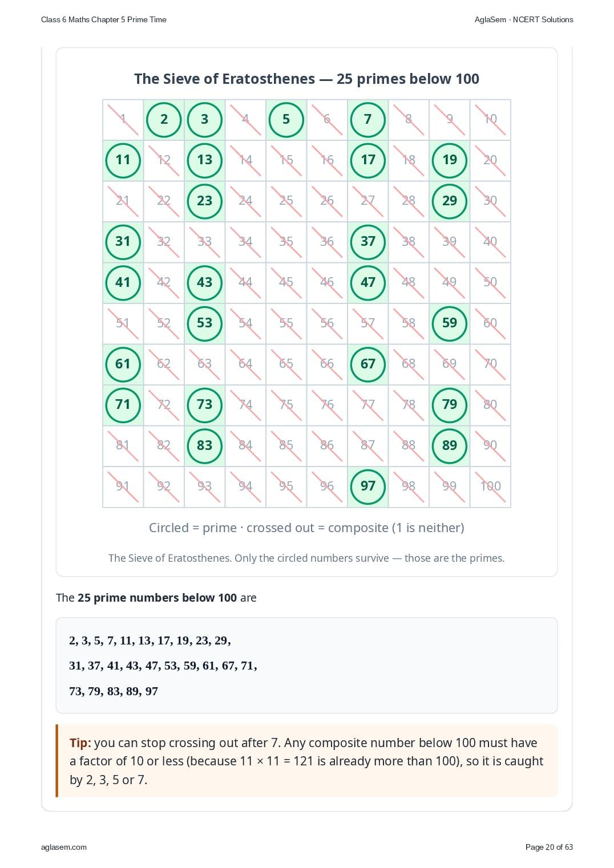
Task: Click the circled number 37
Action: point(368,241)
